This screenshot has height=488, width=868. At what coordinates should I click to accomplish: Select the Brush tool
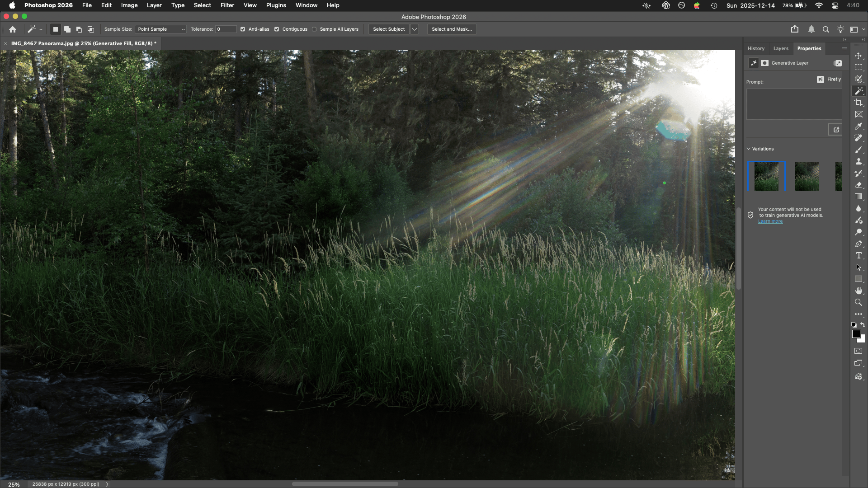point(858,150)
